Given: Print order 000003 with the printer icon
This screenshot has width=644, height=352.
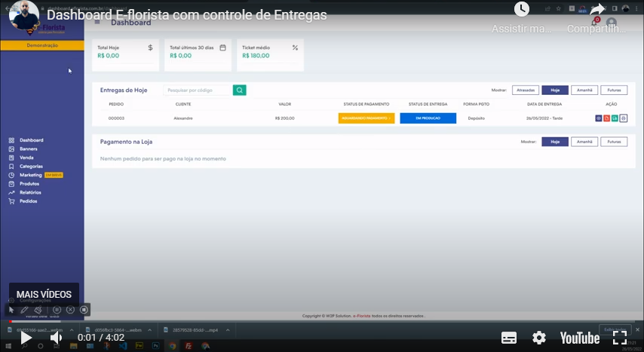Looking at the screenshot, I should 624,118.
